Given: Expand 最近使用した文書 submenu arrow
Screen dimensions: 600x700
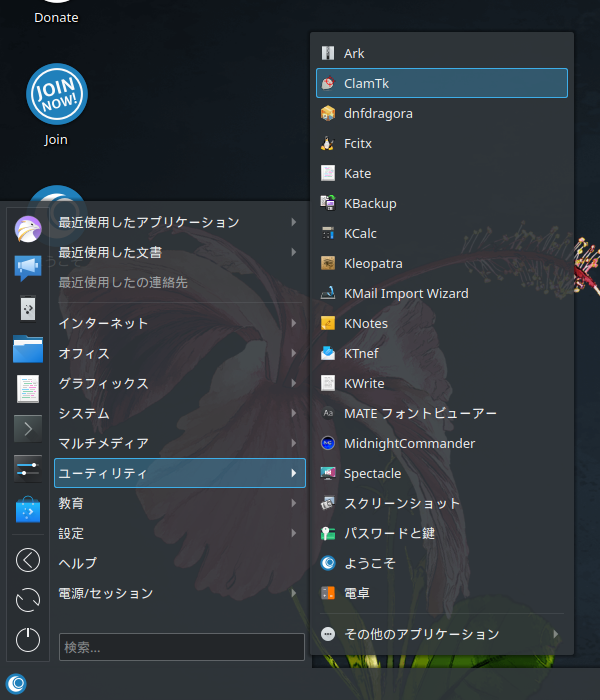Looking at the screenshot, I should click(293, 252).
